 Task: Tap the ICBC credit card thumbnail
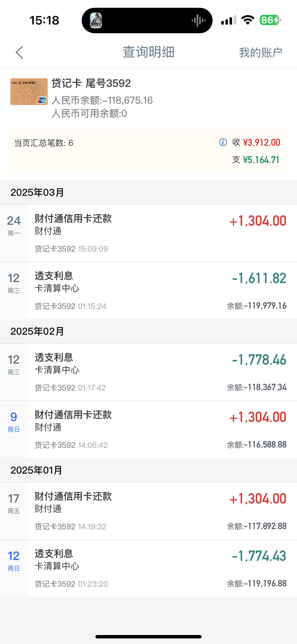coord(29,91)
